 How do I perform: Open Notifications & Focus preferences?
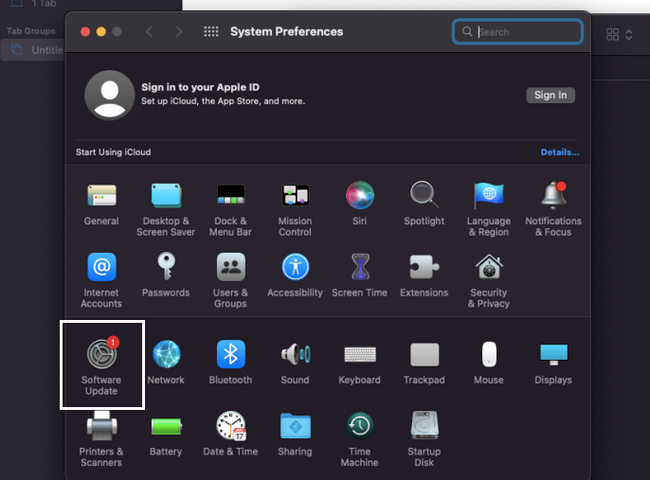point(553,209)
